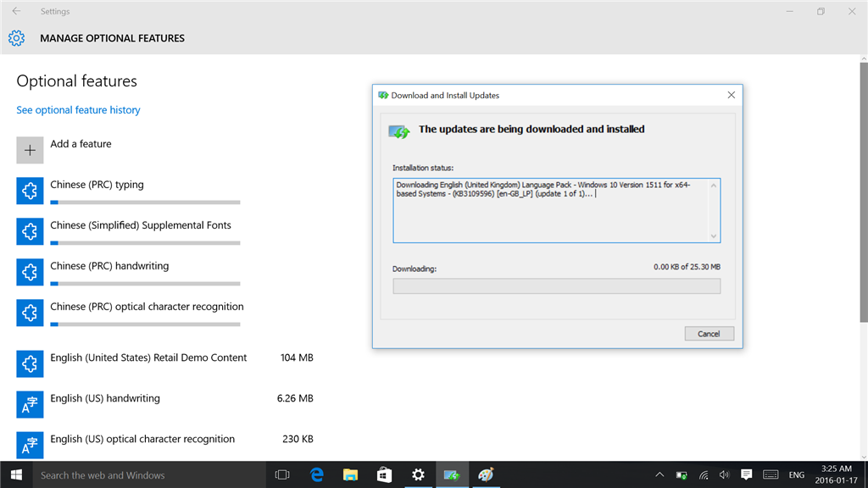Viewport: 868px width, 488px height.
Task: Select the English (US) handwriting row text
Action: [x=105, y=398]
